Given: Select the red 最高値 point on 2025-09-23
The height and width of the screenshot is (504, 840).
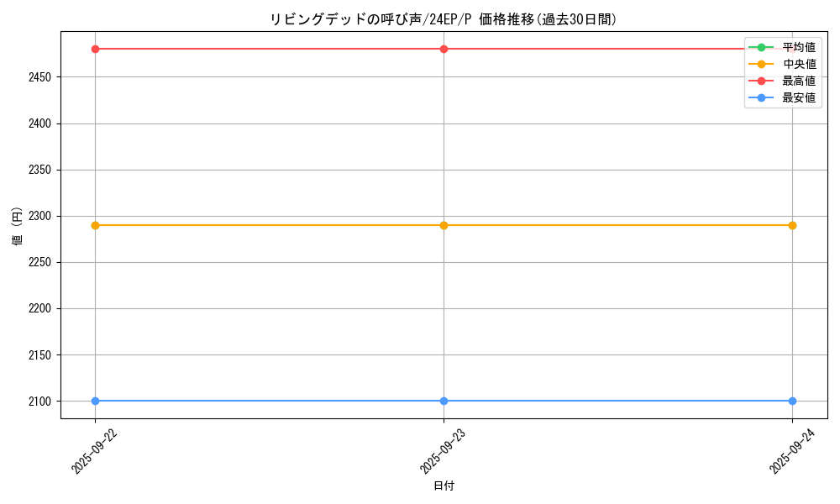Looking at the screenshot, I should point(444,49).
